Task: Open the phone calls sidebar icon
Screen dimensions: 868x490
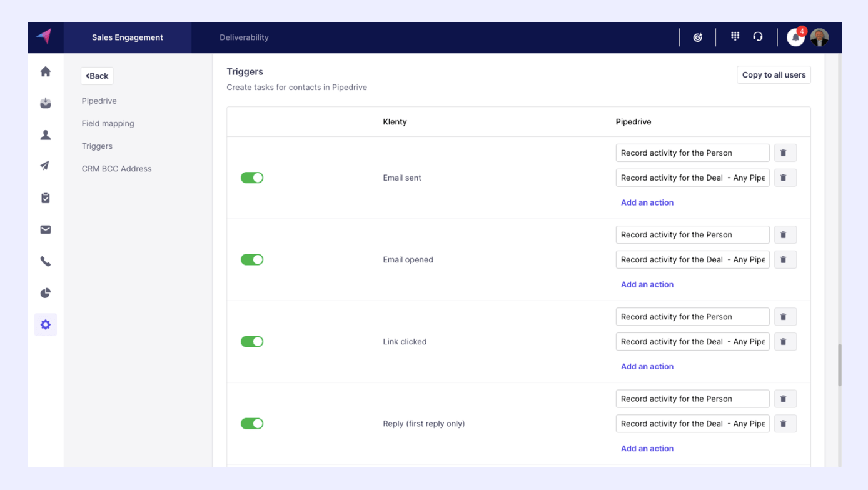Action: (46, 262)
